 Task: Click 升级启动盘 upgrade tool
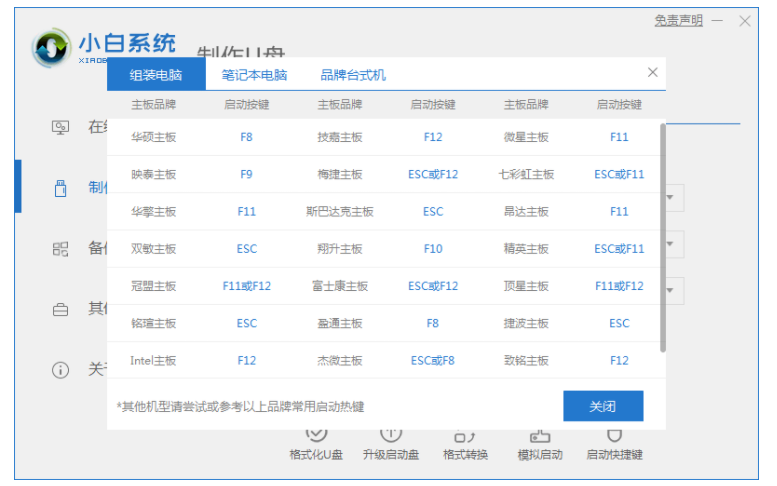pyautogui.click(x=391, y=443)
